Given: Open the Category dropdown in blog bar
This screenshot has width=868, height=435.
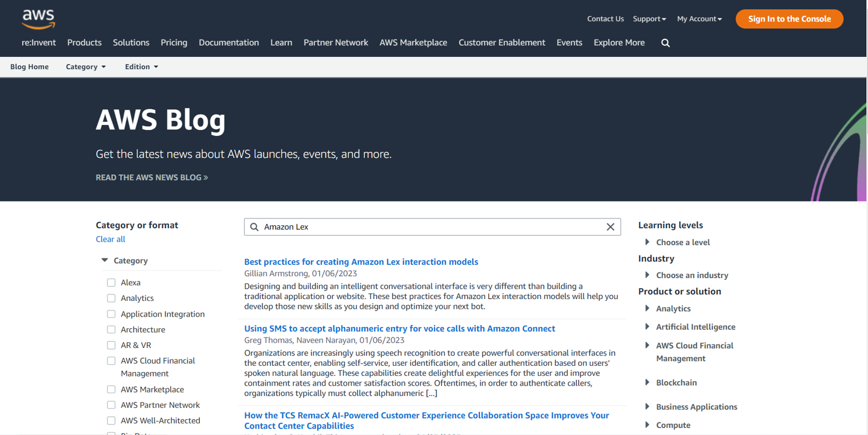Looking at the screenshot, I should (85, 67).
